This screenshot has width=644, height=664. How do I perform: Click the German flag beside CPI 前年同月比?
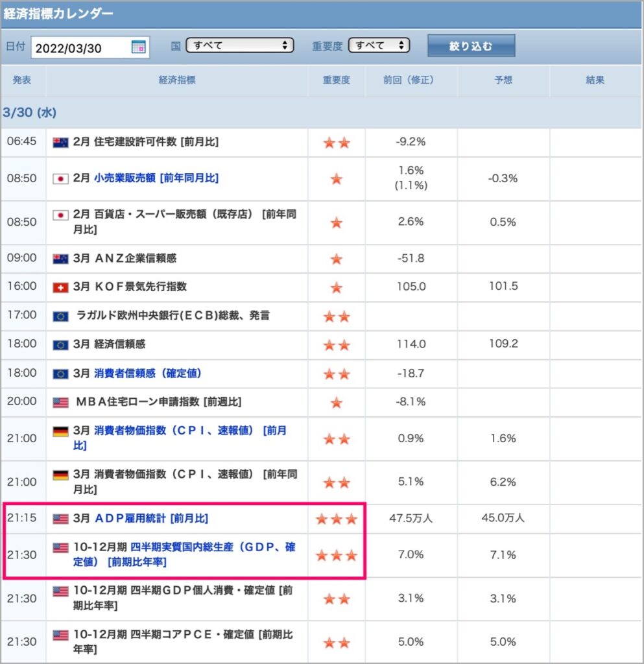click(x=60, y=475)
